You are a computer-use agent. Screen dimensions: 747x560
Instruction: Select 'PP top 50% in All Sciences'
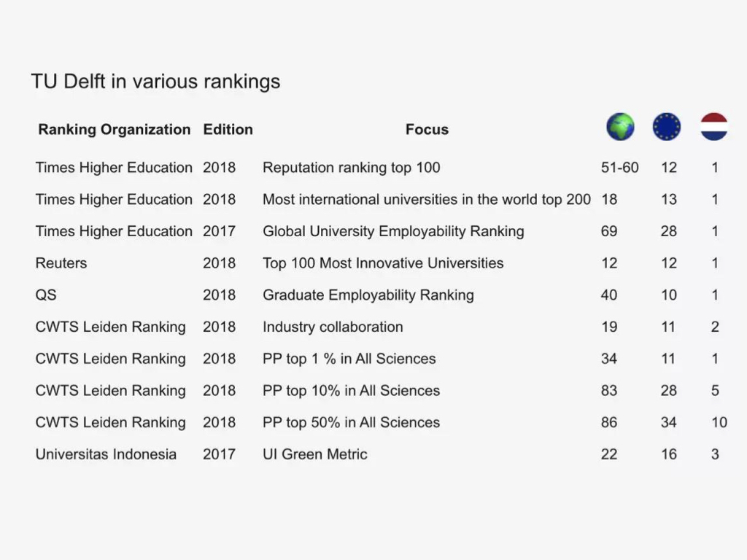[x=351, y=423]
